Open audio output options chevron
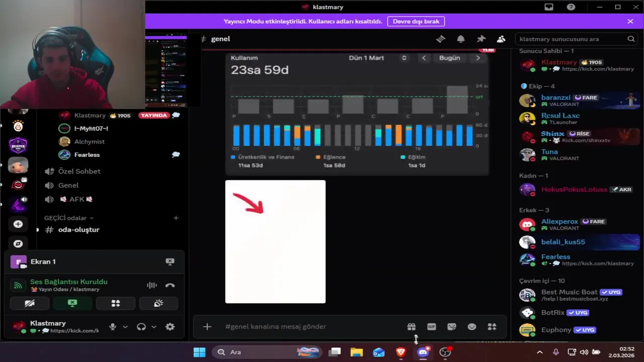 pos(154,327)
